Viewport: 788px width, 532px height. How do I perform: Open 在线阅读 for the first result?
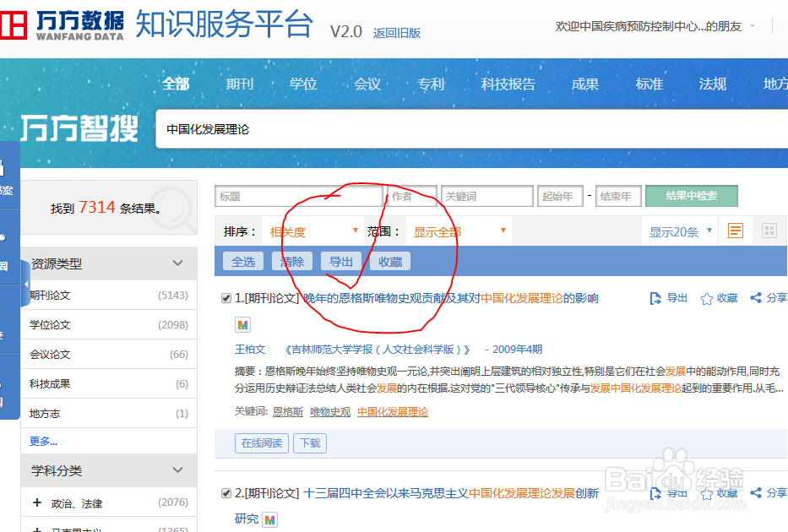[261, 442]
